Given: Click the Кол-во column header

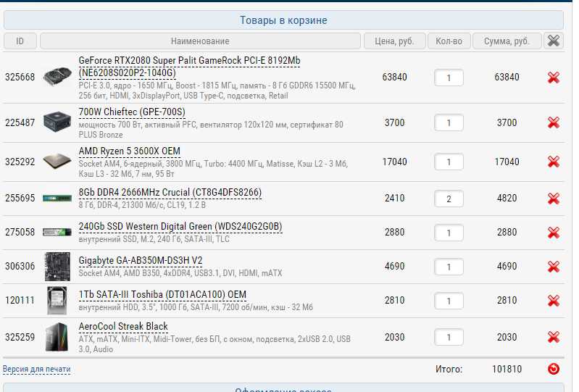Looking at the screenshot, I should [x=449, y=41].
